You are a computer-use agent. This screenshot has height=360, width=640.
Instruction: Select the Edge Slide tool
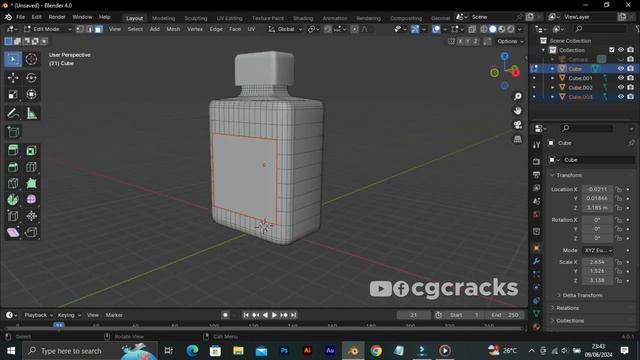(13, 216)
